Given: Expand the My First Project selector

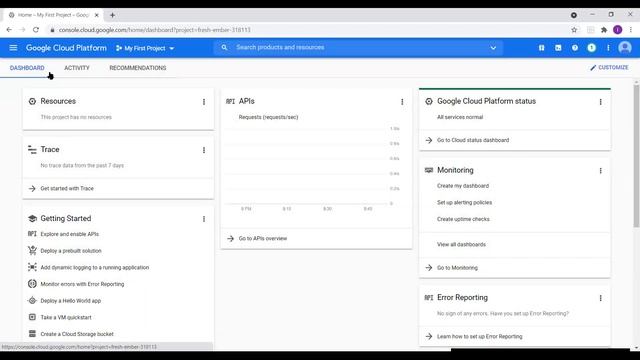Looking at the screenshot, I should click(x=145, y=48).
